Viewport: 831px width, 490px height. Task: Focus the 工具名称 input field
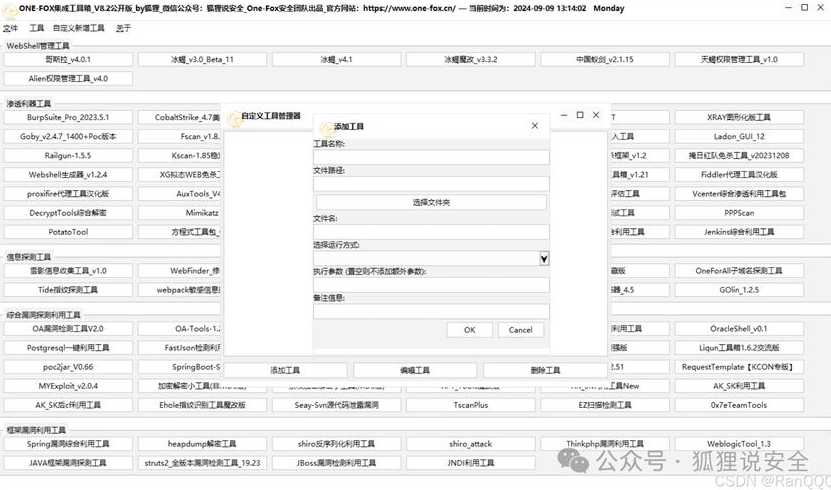click(431, 157)
